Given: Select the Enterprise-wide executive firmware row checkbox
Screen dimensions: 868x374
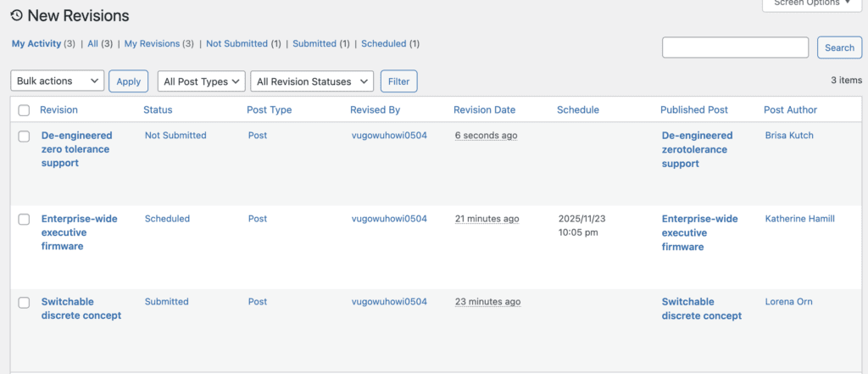Looking at the screenshot, I should pos(24,219).
